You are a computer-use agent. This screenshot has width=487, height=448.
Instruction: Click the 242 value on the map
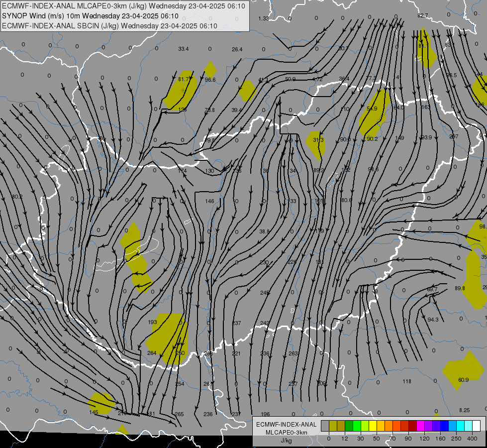click(x=265, y=323)
